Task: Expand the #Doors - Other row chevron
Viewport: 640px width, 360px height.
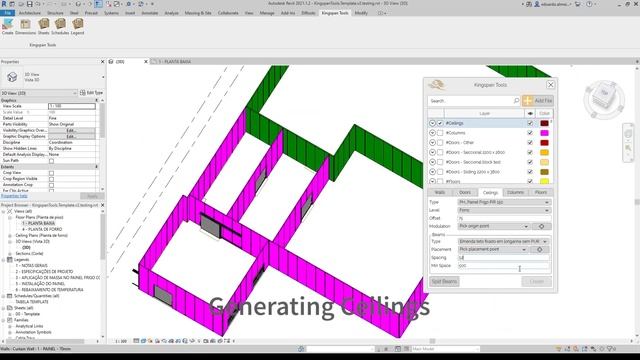Action: click(432, 142)
